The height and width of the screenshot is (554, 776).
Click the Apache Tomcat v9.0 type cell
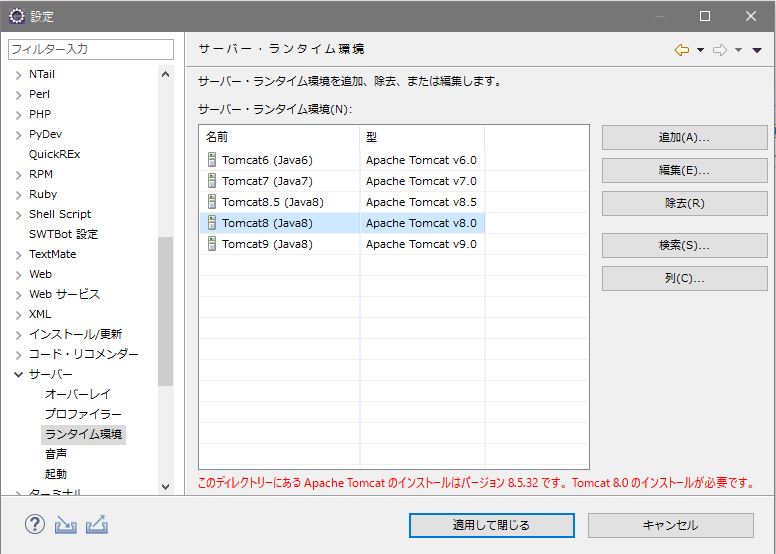pyautogui.click(x=421, y=244)
